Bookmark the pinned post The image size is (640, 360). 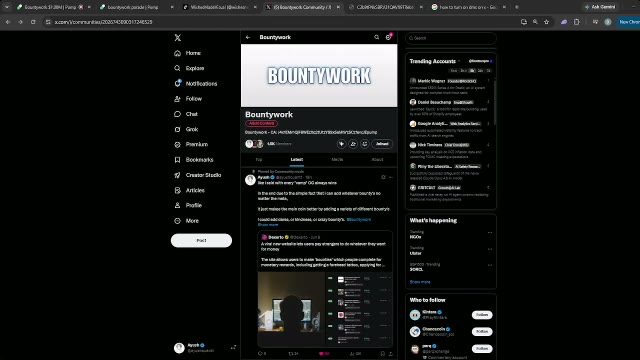382,353
